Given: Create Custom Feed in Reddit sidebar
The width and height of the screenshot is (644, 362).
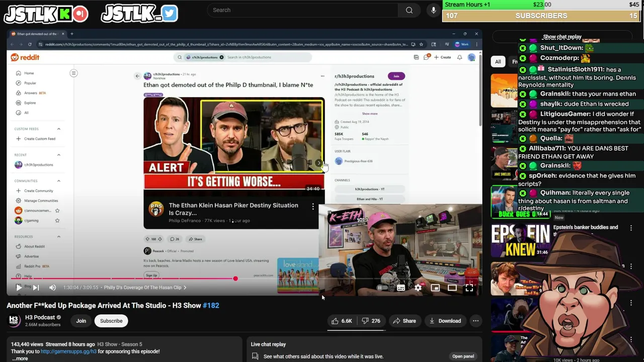Looking at the screenshot, I should [x=36, y=139].
